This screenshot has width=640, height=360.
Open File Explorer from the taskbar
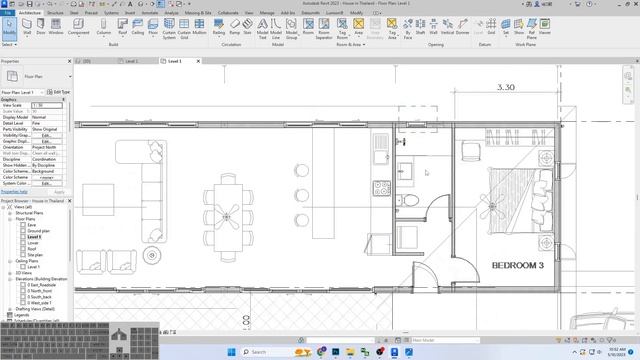[350, 352]
